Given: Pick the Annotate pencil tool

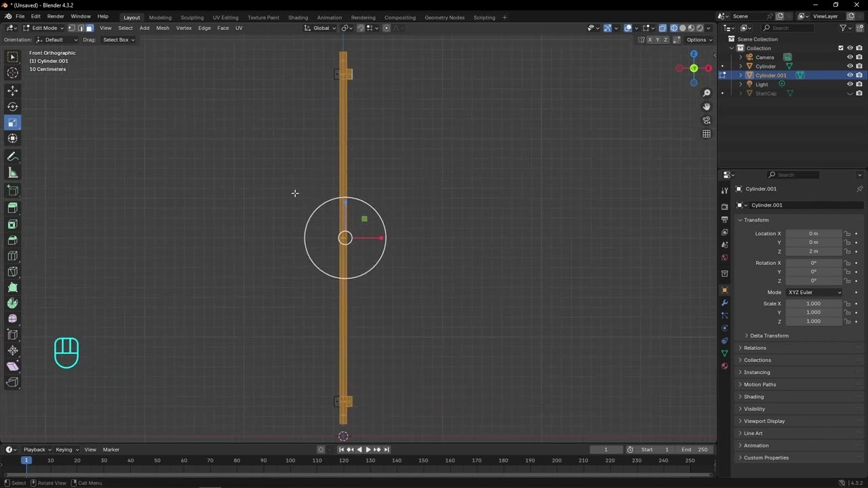Looking at the screenshot, I should click(13, 157).
